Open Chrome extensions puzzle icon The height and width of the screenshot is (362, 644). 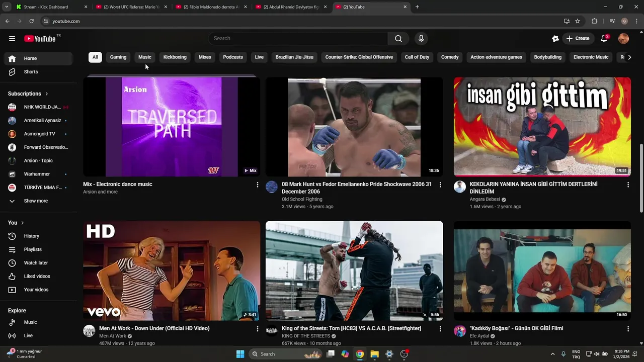[594, 21]
